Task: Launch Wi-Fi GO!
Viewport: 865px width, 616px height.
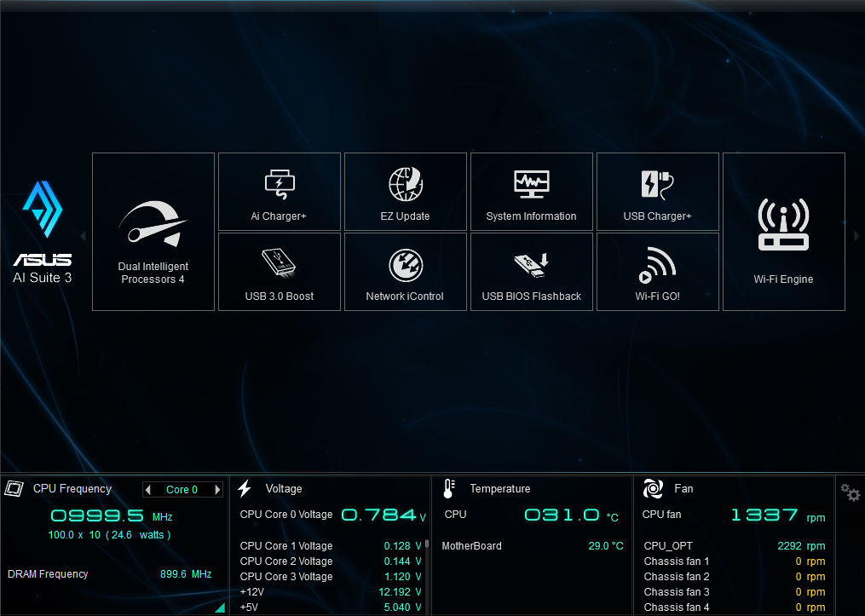Action: (x=657, y=272)
